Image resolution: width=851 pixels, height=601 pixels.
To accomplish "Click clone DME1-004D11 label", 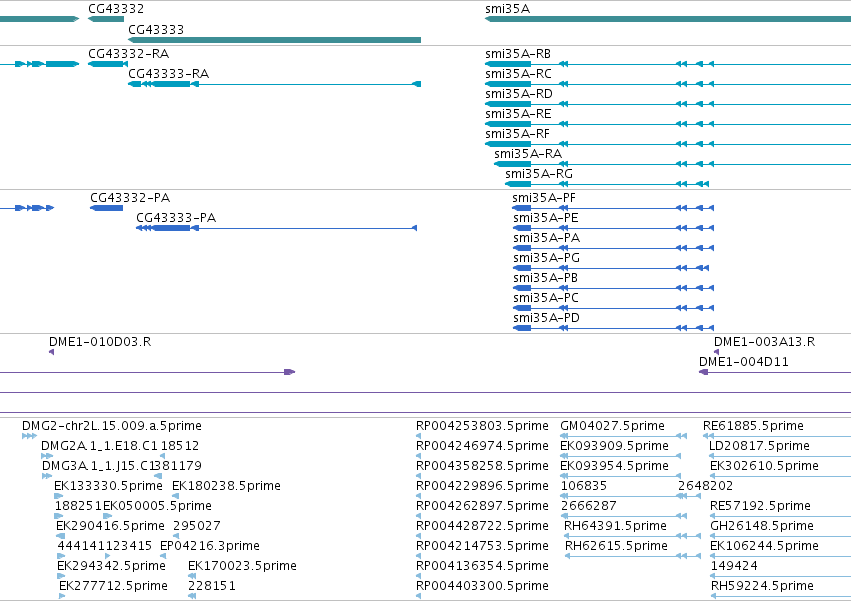I will pyautogui.click(x=744, y=362).
